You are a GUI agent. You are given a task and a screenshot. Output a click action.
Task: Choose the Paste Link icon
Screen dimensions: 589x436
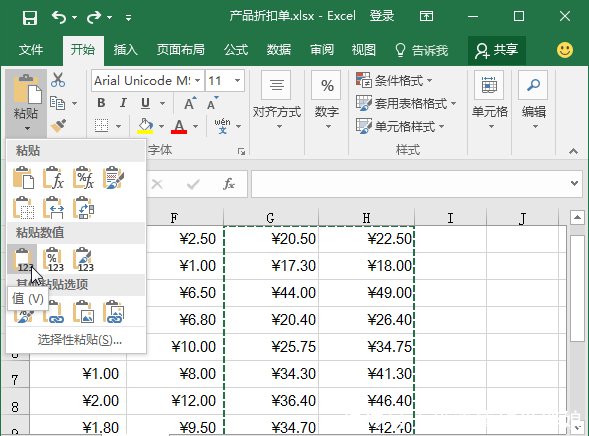[53, 312]
